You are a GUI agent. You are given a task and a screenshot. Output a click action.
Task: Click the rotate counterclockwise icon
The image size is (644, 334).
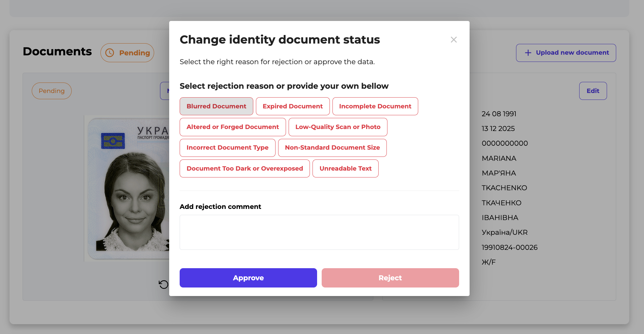point(163,285)
